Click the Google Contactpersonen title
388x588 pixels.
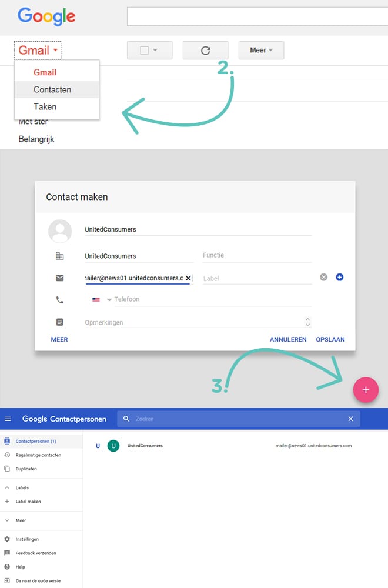tap(64, 419)
